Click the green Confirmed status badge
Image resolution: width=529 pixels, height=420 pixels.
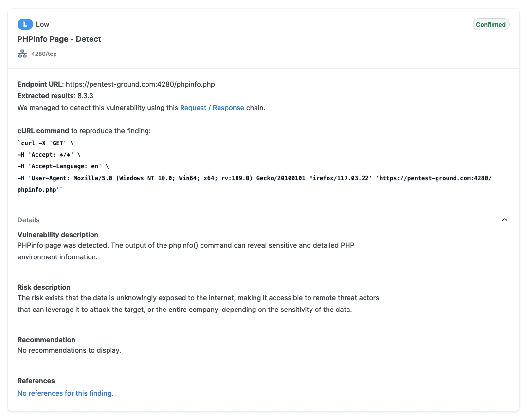(x=491, y=25)
